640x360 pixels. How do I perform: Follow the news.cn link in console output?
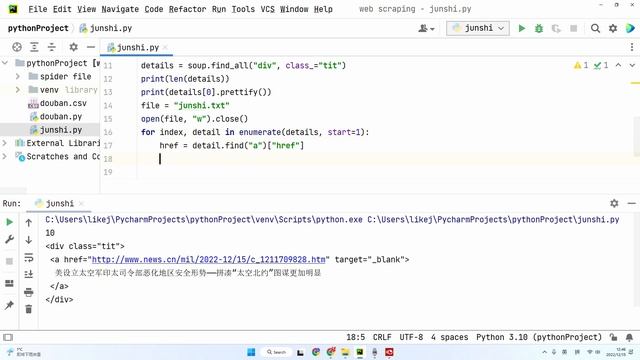[209, 260]
